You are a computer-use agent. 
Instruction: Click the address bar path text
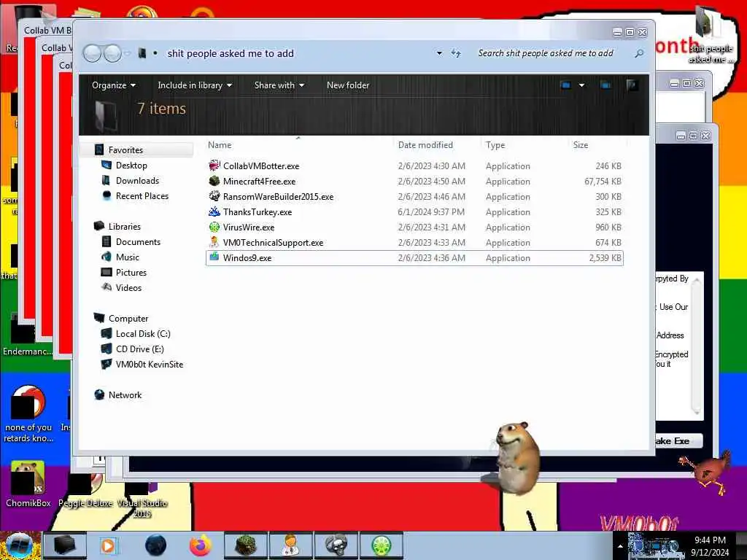pos(230,53)
